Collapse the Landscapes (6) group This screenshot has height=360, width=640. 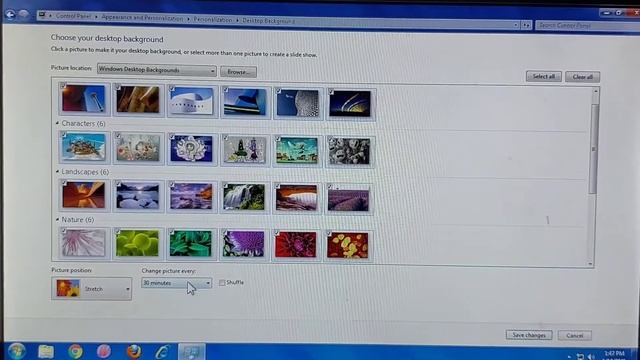click(x=57, y=171)
